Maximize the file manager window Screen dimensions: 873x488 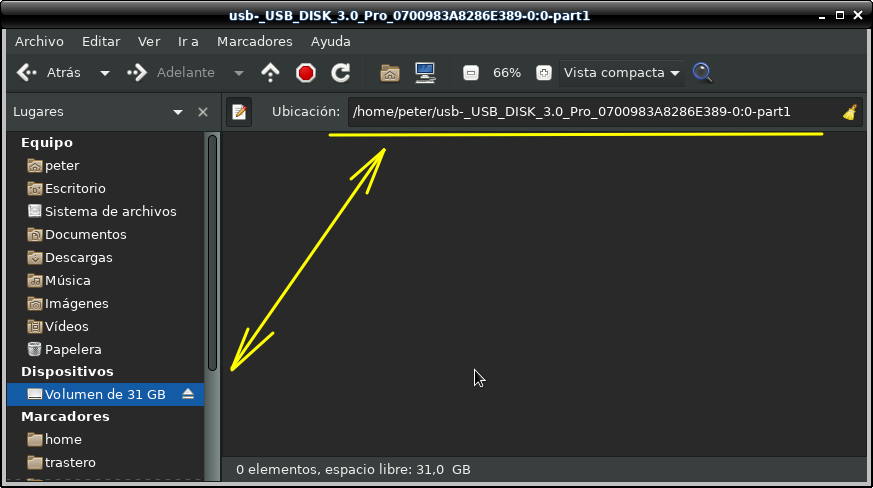[840, 16]
